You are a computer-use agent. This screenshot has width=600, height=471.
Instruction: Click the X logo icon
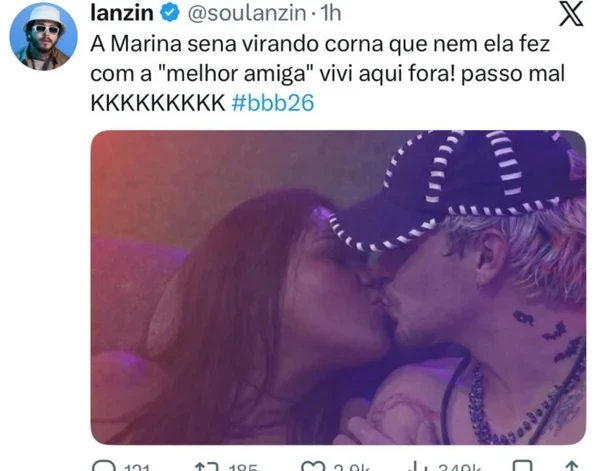(571, 14)
